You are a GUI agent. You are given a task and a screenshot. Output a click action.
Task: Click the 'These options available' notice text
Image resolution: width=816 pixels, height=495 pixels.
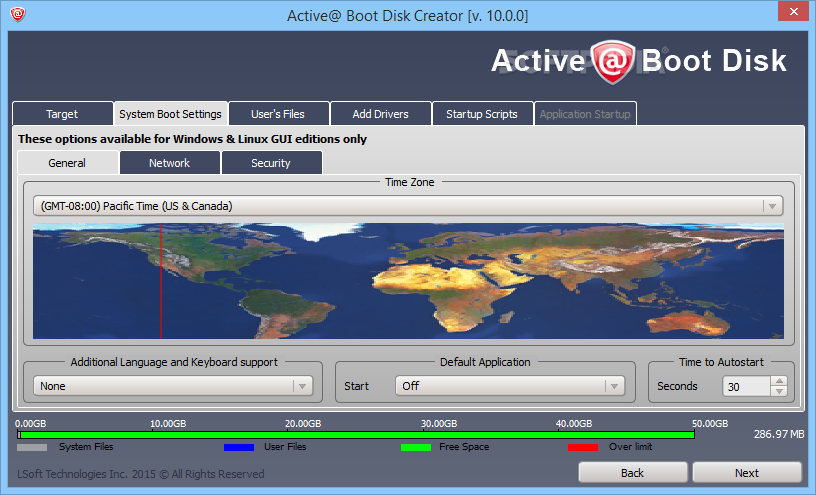pos(193,139)
